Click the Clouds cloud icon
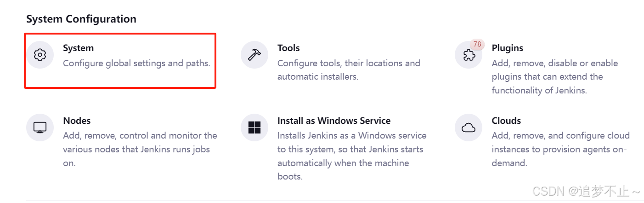The height and width of the screenshot is (203, 644). coord(469,128)
